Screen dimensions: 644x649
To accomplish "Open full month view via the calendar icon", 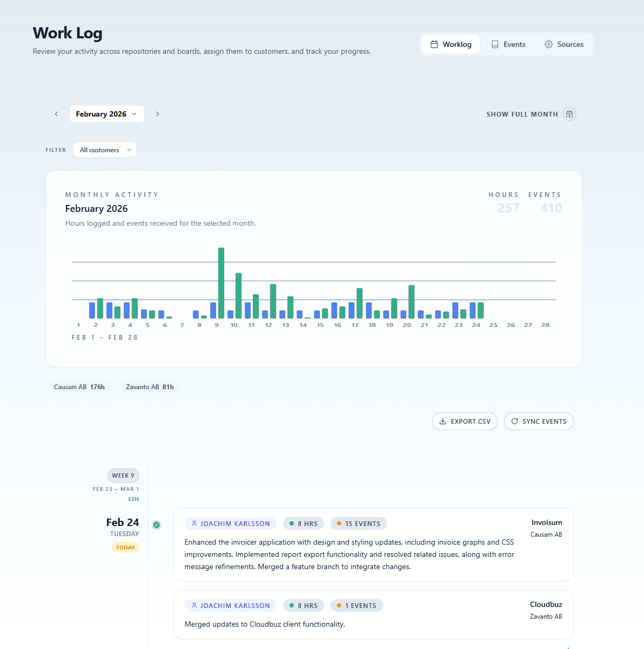I will [569, 114].
